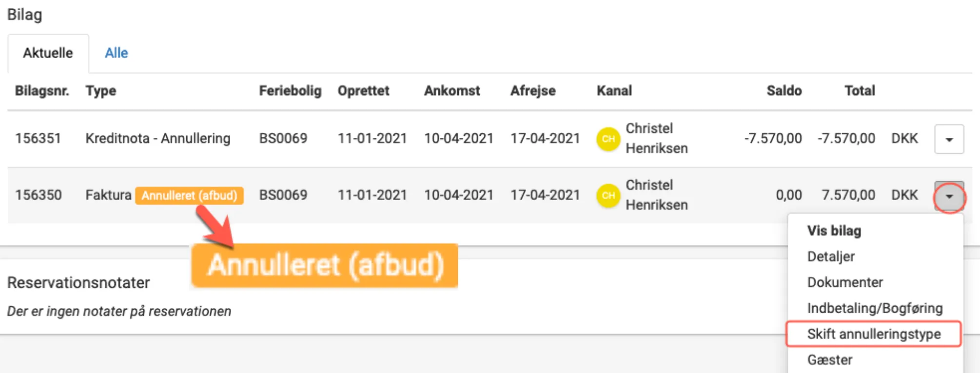Select Indbetaling/Bogføring menu option
The height and width of the screenshot is (373, 980).
point(874,308)
